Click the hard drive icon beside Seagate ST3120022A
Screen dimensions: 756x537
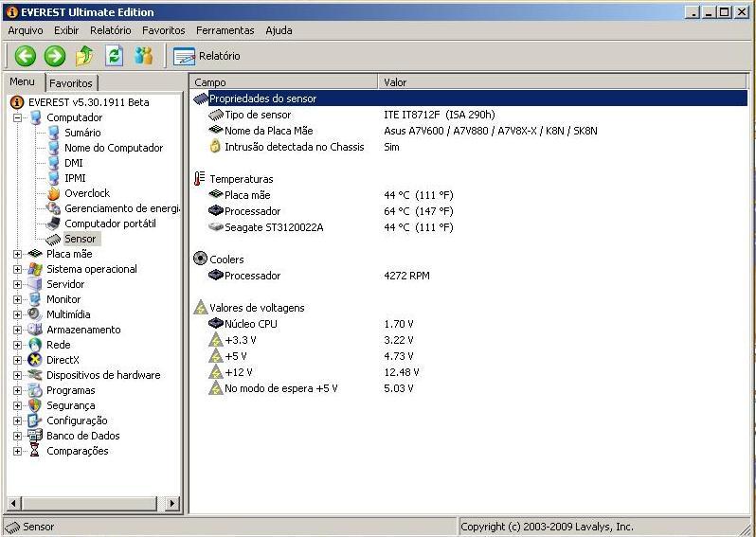215,226
